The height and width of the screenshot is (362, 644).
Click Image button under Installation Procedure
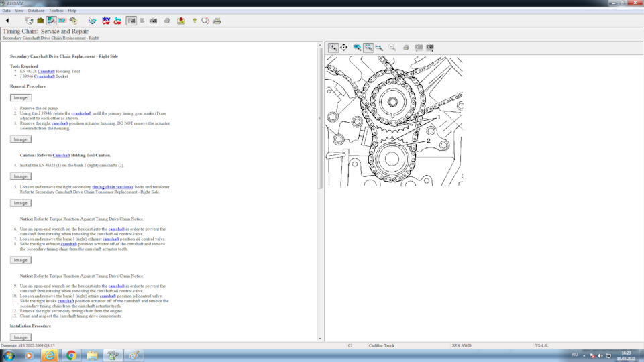21,337
